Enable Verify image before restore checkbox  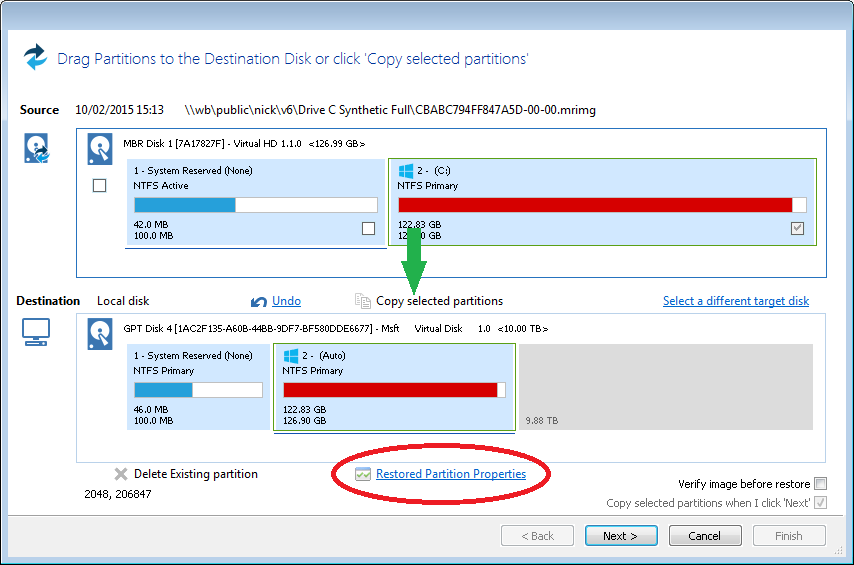pos(820,484)
